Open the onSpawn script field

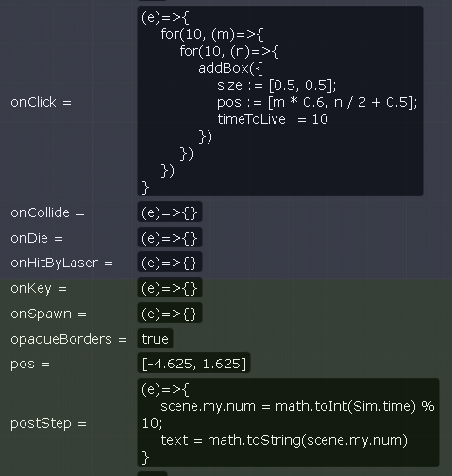(170, 314)
